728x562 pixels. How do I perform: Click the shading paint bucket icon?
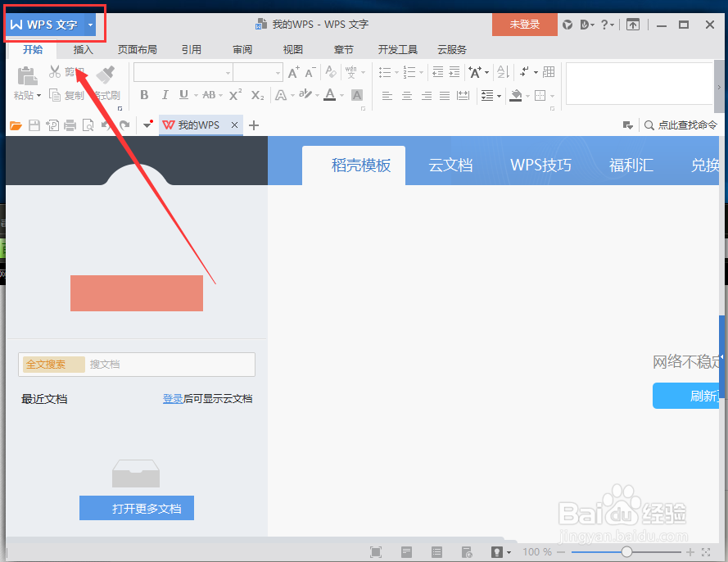tap(516, 95)
